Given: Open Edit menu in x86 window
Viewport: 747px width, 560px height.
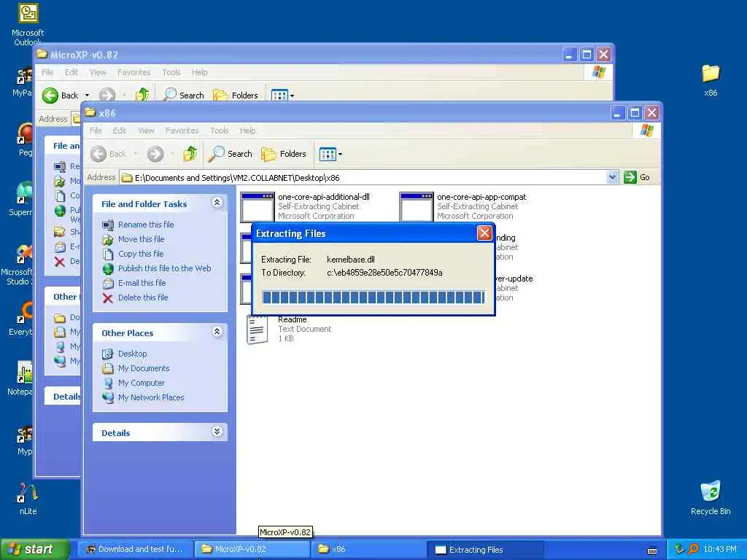Looking at the screenshot, I should coord(119,131).
